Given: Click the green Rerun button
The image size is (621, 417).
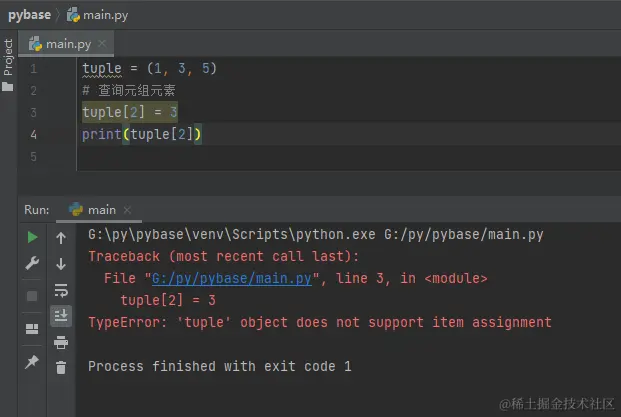Looking at the screenshot, I should 32,238.
